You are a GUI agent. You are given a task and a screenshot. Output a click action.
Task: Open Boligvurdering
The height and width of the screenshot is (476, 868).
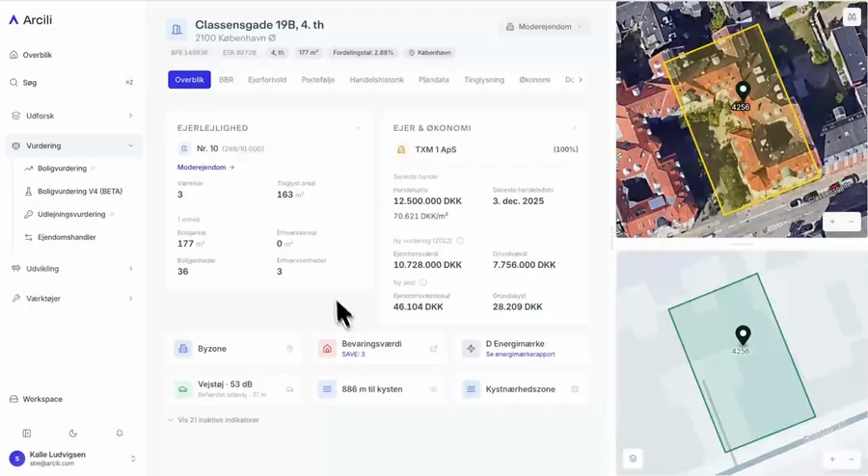pyautogui.click(x=62, y=169)
